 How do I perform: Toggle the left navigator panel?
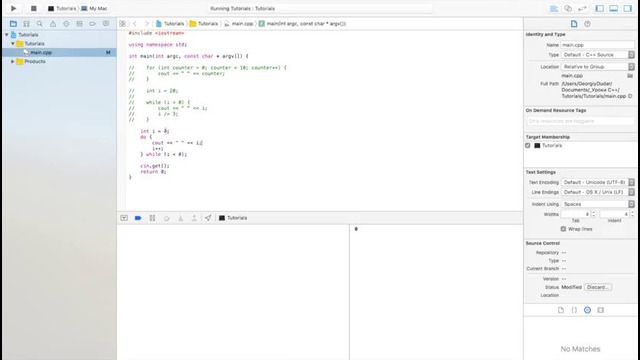tap(600, 8)
